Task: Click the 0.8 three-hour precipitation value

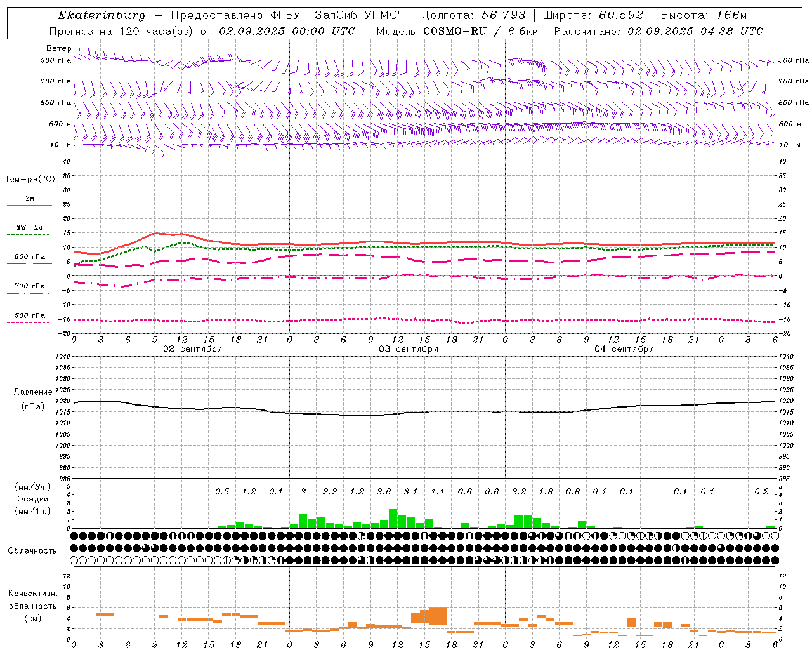Action: point(573,491)
